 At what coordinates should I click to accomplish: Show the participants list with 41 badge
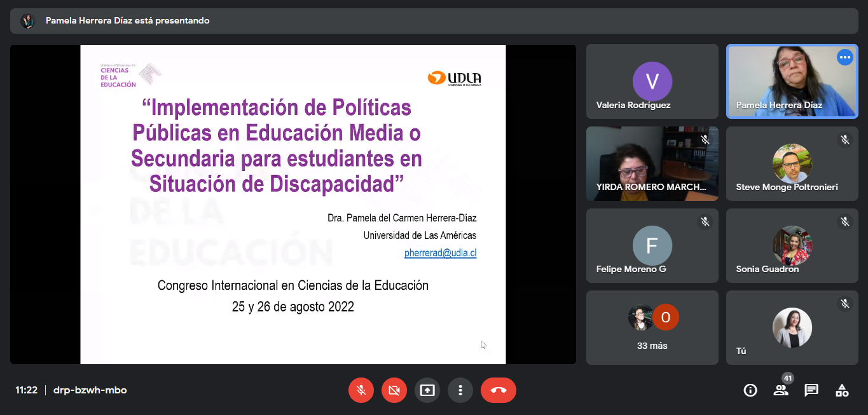tap(781, 390)
